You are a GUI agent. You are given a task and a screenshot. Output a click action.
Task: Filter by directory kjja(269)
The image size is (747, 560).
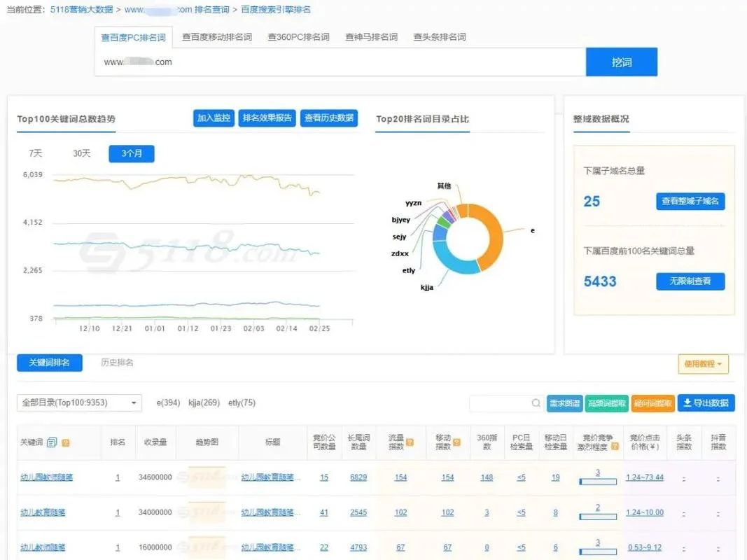[204, 403]
